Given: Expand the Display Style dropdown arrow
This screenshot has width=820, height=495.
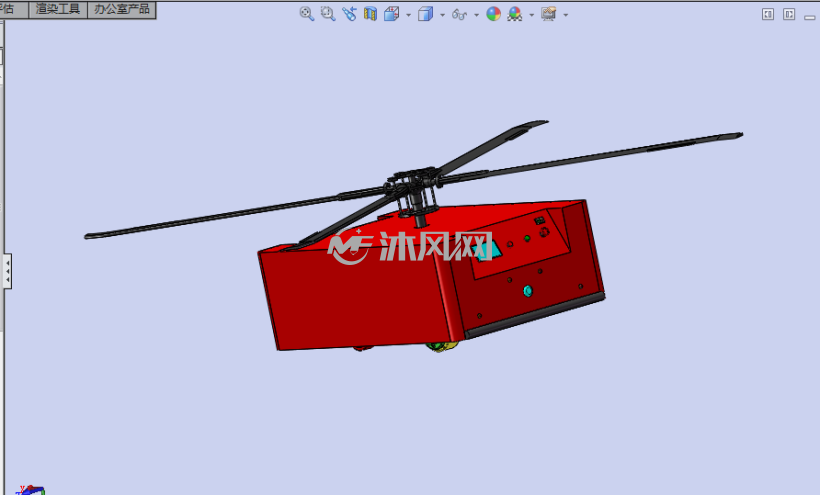Looking at the screenshot, I should (x=442, y=15).
